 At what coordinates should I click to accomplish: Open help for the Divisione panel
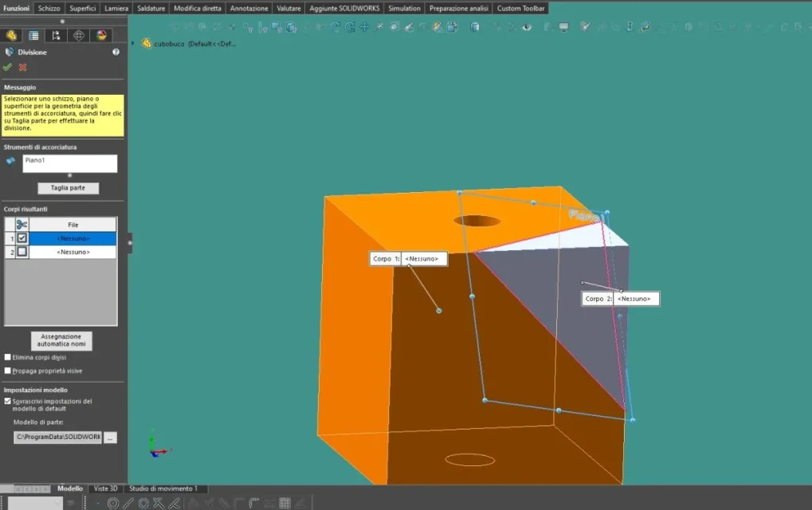(116, 52)
